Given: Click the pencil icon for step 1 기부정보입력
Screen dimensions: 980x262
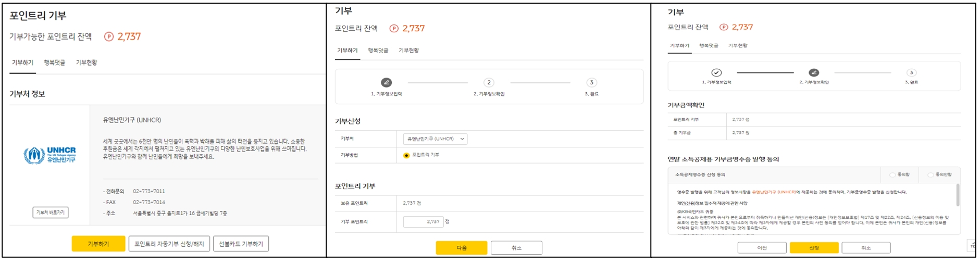Looking at the screenshot, I should point(386,82).
